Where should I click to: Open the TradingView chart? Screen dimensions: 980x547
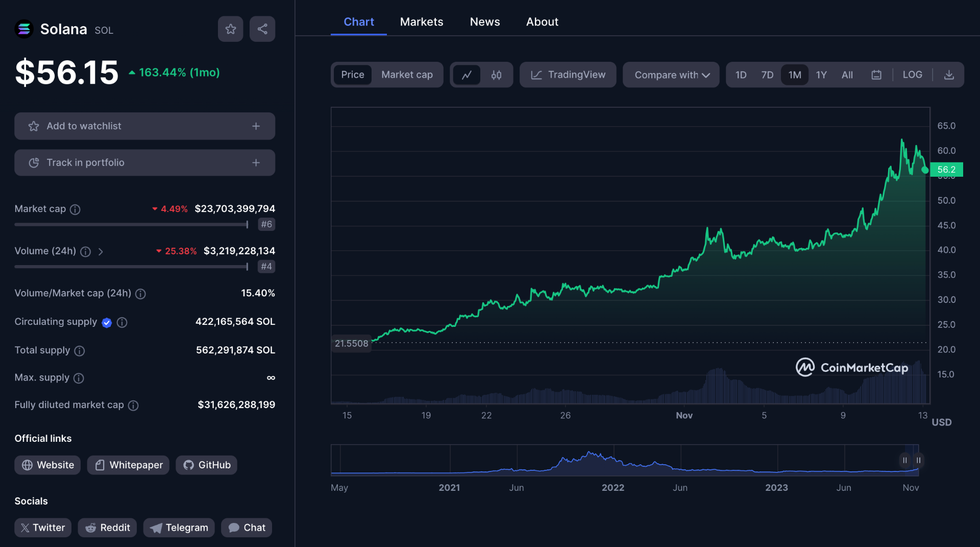tap(568, 75)
